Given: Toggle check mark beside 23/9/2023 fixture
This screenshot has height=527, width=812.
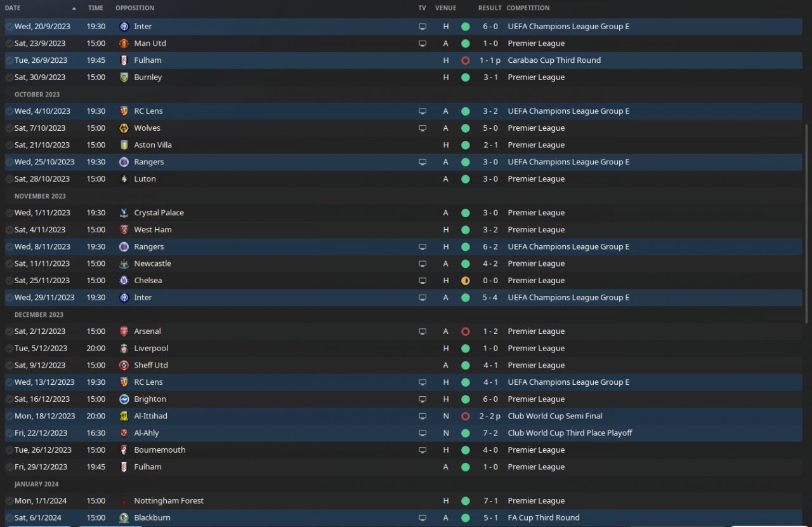Looking at the screenshot, I should point(9,43).
